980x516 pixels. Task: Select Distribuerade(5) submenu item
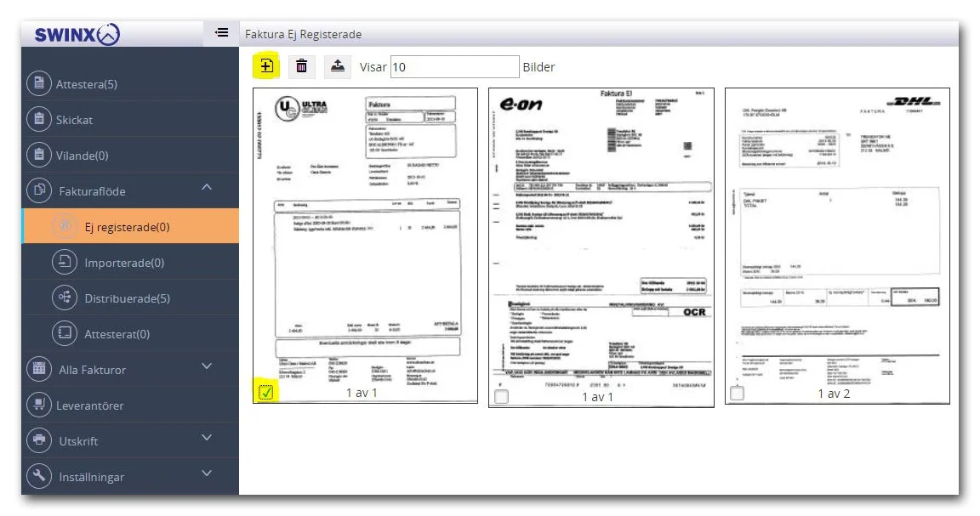coord(130,298)
